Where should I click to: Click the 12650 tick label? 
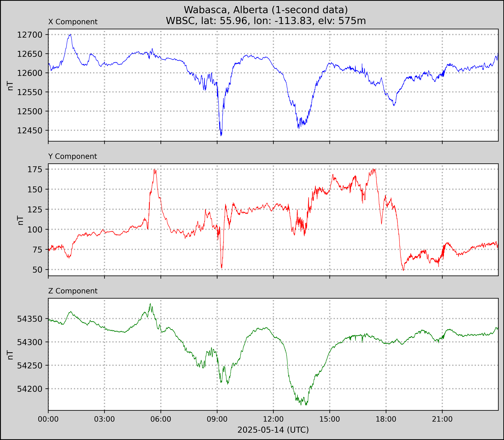pyautogui.click(x=30, y=54)
